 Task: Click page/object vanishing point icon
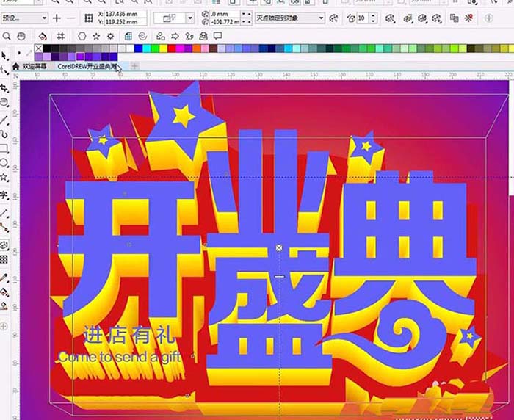pos(333,18)
